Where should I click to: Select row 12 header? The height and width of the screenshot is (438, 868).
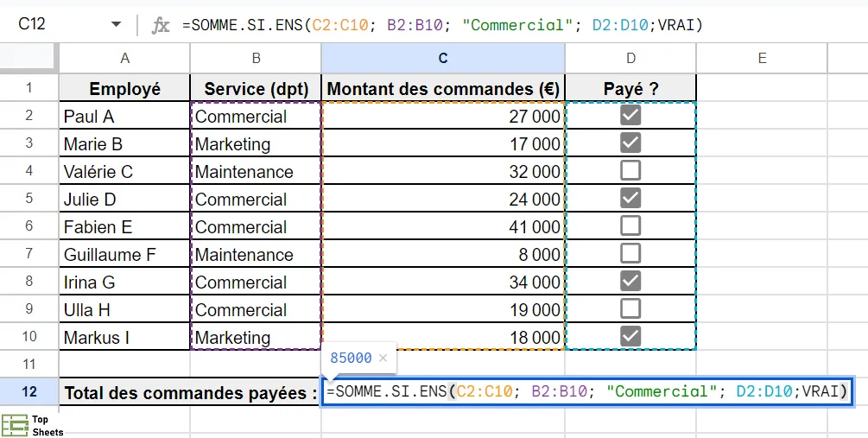click(x=29, y=392)
